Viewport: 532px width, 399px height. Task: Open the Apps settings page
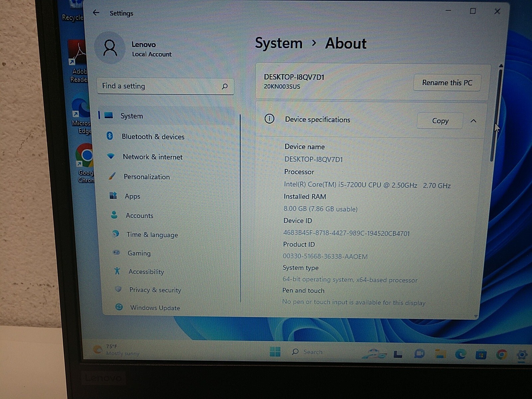click(132, 196)
